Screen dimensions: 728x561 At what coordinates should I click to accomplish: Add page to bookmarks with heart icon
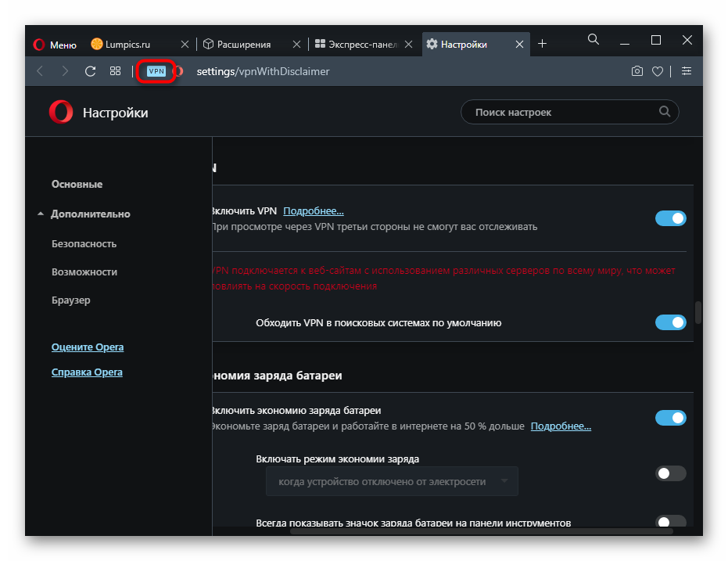coord(658,71)
